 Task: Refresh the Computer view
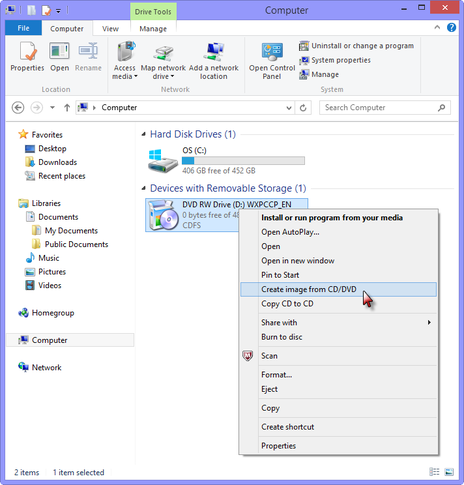pos(303,108)
